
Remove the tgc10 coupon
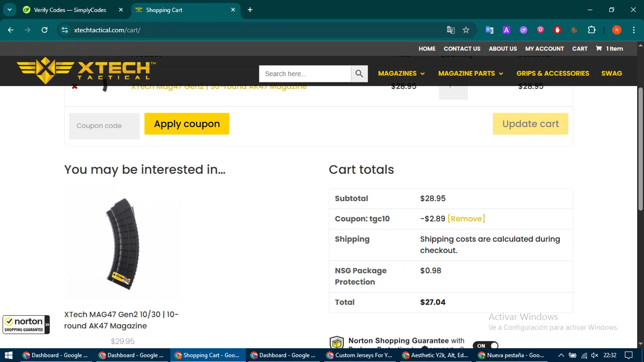[466, 219]
